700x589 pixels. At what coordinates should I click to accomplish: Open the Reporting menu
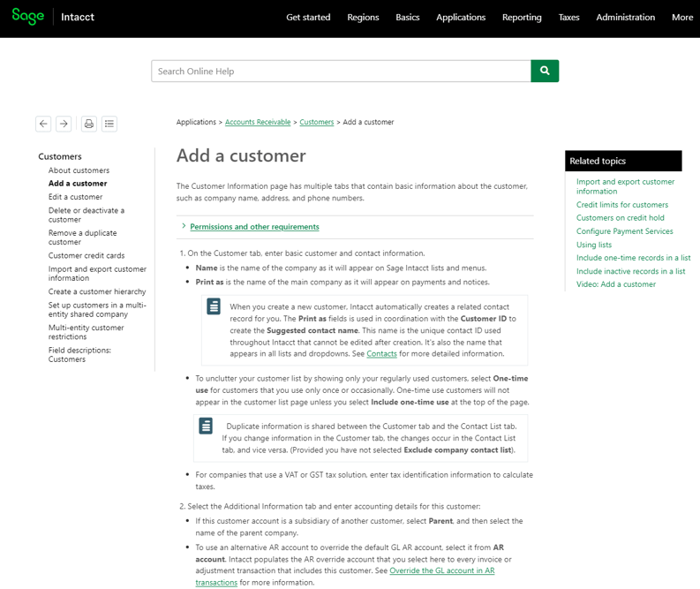pos(522,18)
